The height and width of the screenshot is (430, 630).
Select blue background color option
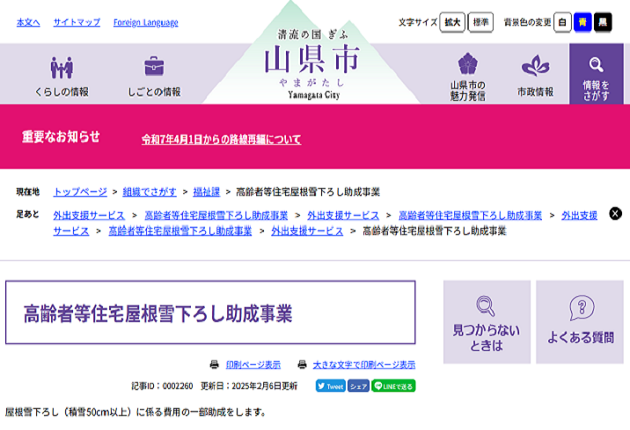(x=582, y=21)
